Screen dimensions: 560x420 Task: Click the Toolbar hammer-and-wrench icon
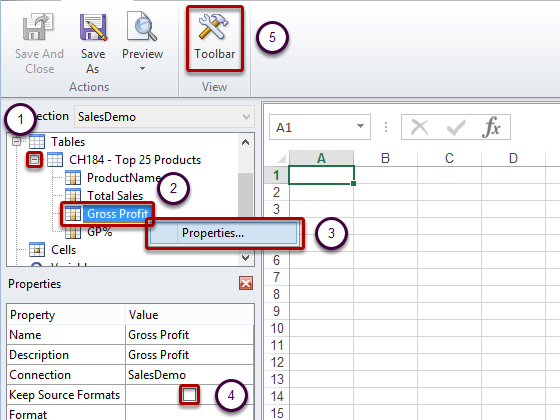coord(214,26)
